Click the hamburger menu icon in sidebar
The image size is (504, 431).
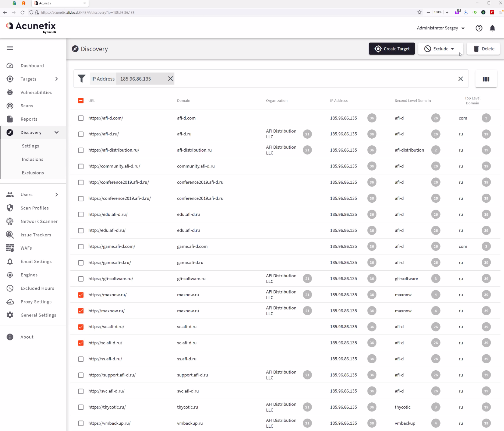(x=10, y=48)
